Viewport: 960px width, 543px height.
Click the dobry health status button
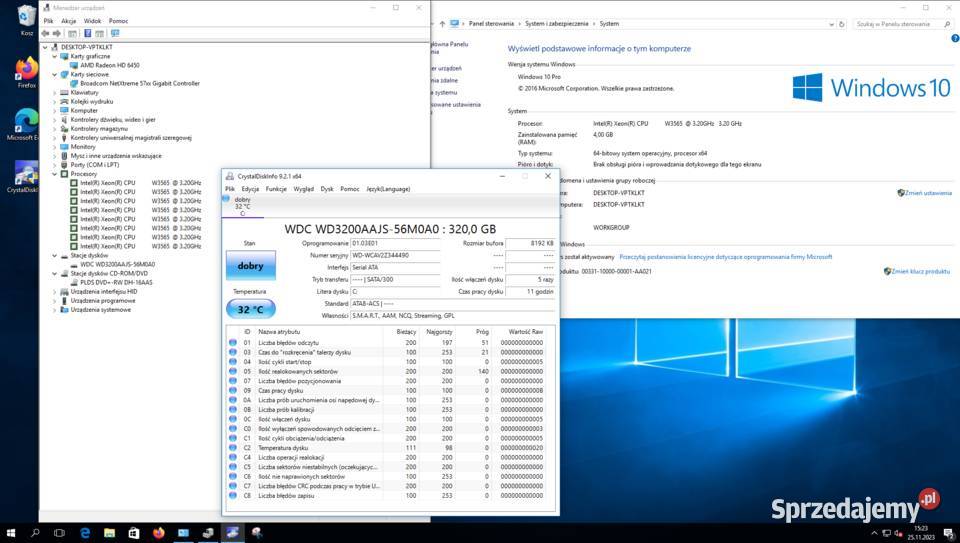(250, 265)
